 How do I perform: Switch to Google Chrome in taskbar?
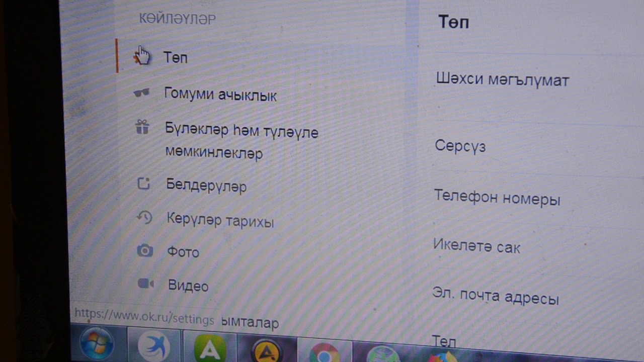point(324,353)
